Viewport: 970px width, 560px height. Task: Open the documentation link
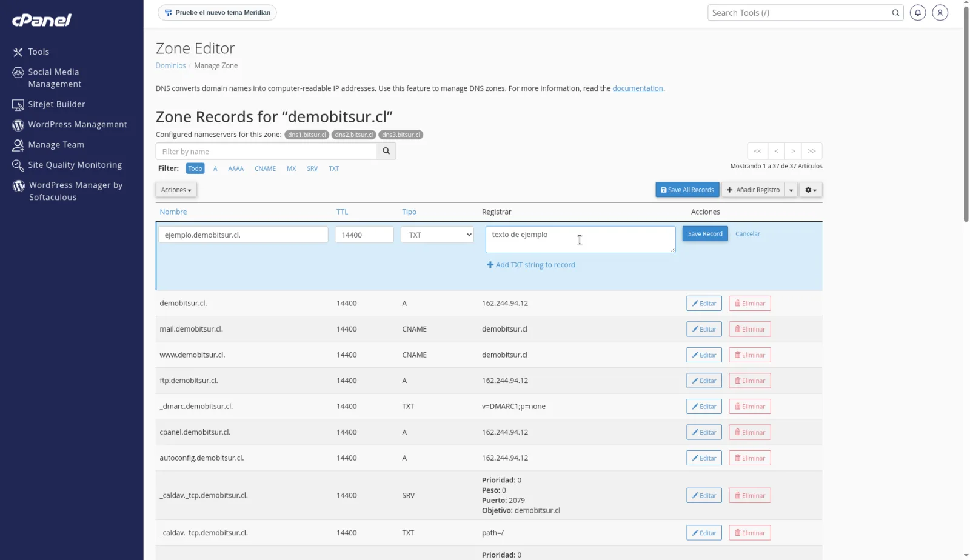coord(638,88)
